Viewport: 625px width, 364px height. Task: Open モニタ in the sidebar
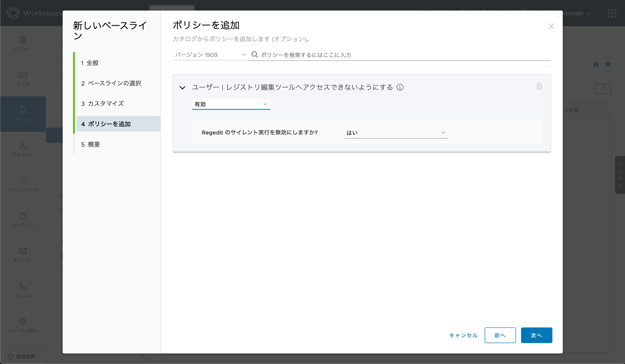point(23,79)
